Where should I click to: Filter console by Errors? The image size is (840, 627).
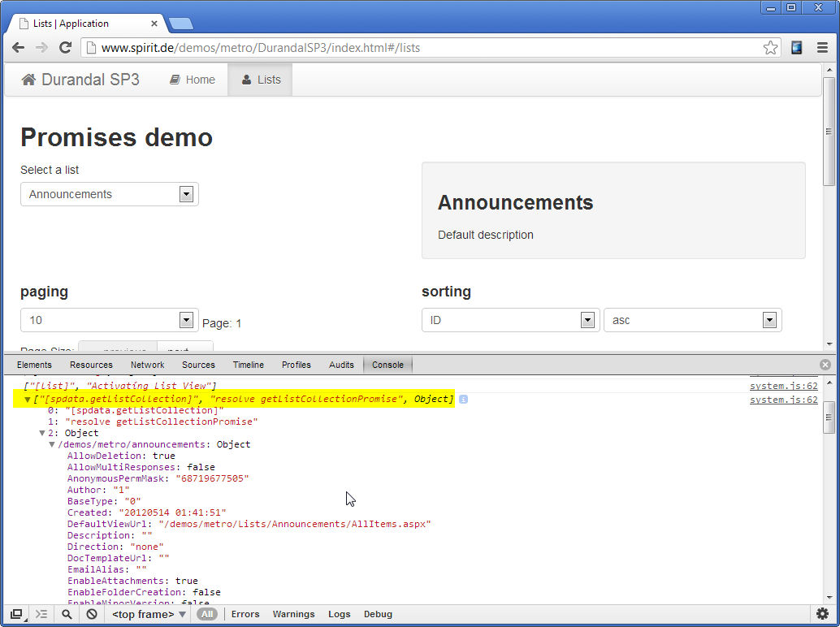[x=245, y=614]
